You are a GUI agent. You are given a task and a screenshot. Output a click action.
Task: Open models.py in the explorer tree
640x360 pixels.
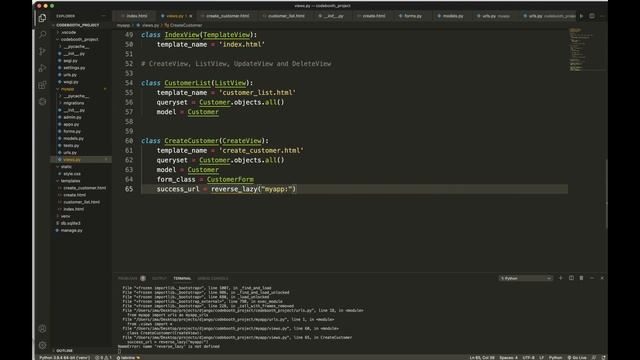point(73,138)
